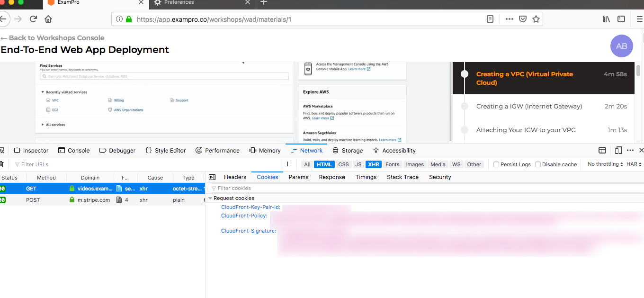
Task: Open the No throttling dropdown
Action: tap(606, 164)
